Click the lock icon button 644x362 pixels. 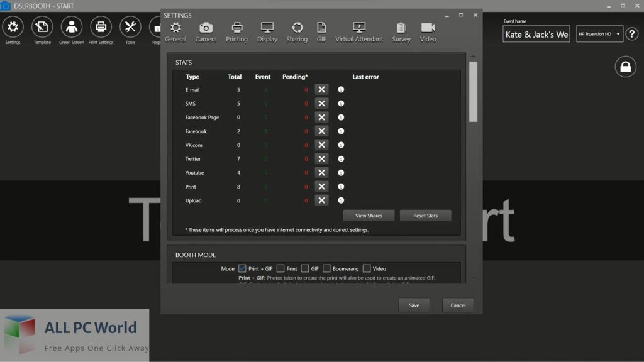coord(625,67)
